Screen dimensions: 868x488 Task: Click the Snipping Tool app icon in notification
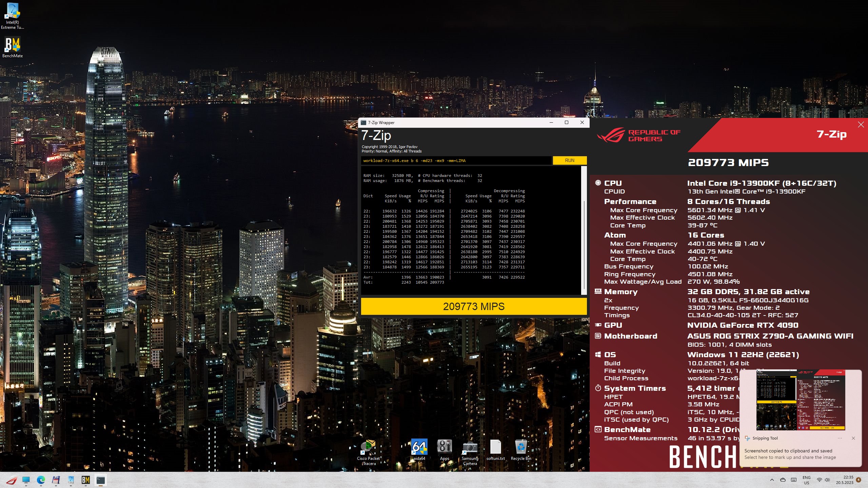coord(747,438)
